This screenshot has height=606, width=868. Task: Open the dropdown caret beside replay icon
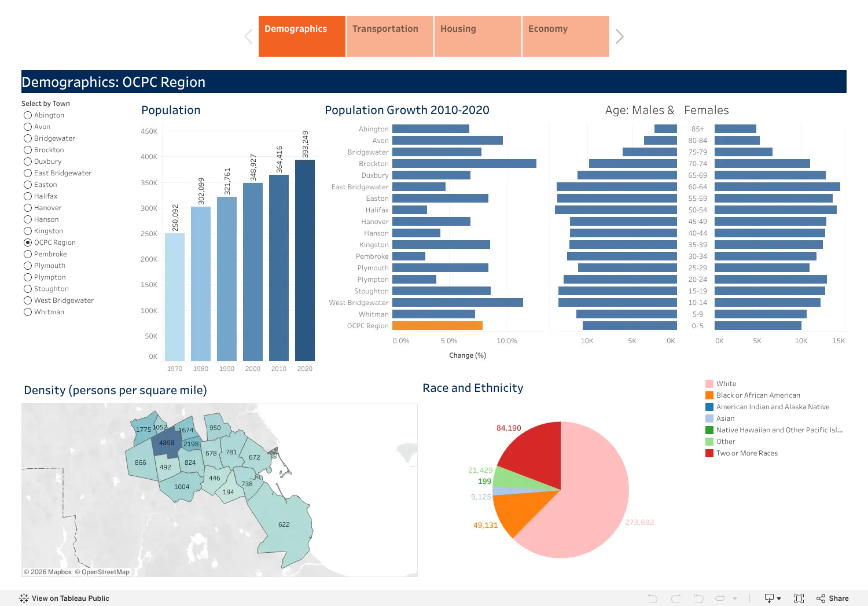(735, 598)
